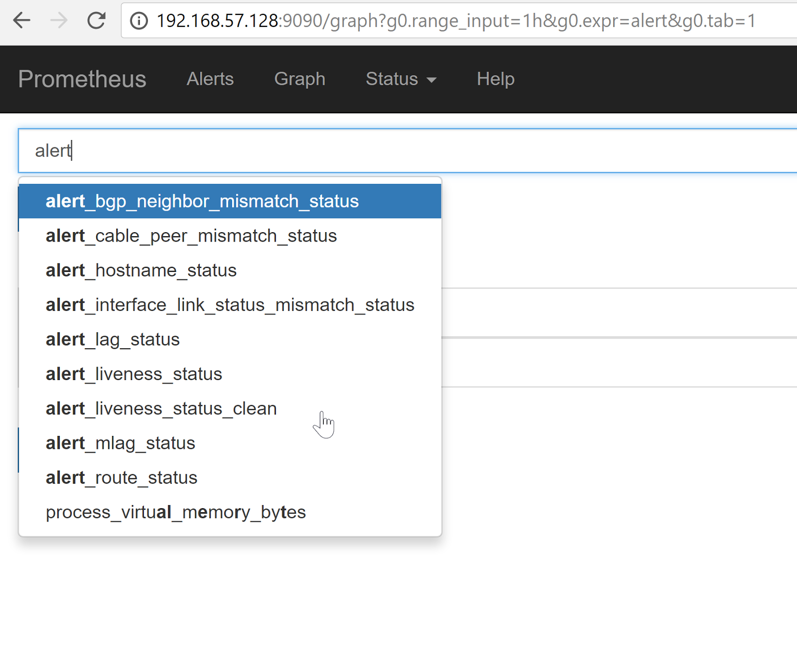Expand the Status dropdown menu

400,79
